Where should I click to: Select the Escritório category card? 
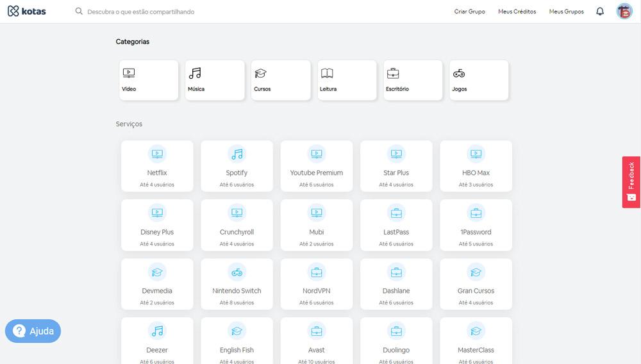tap(413, 80)
